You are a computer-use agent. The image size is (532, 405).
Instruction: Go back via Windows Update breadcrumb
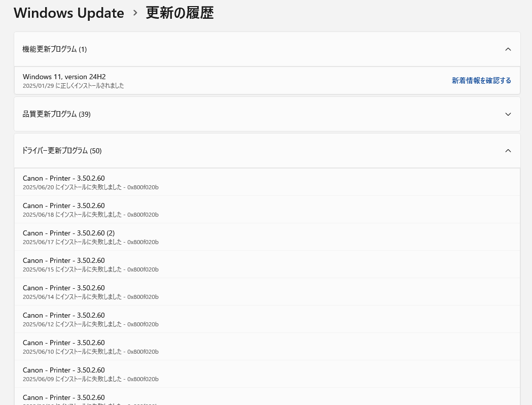pyautogui.click(x=69, y=13)
